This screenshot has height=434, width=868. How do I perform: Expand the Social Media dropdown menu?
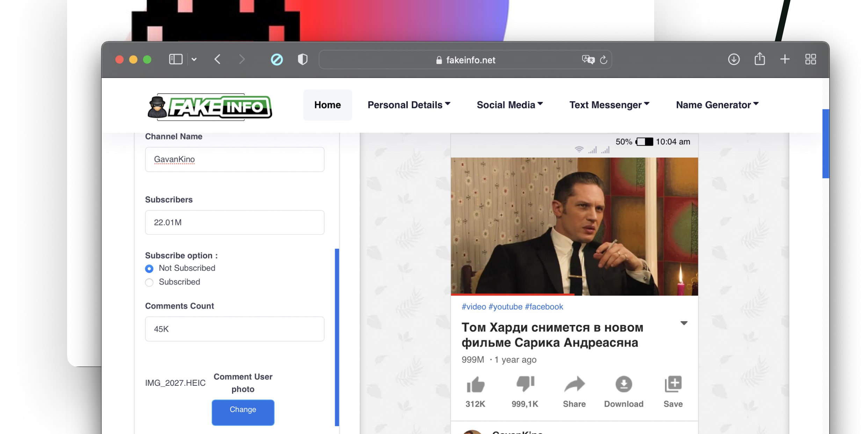[x=510, y=104]
